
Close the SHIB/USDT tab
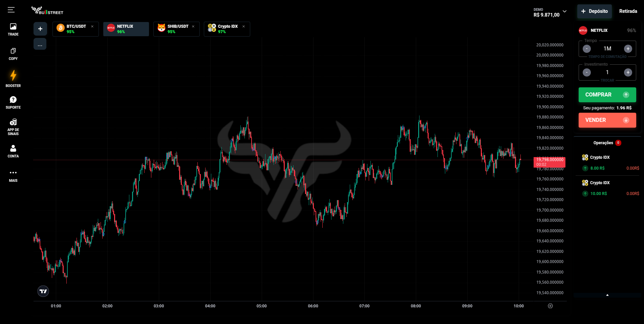click(x=193, y=26)
